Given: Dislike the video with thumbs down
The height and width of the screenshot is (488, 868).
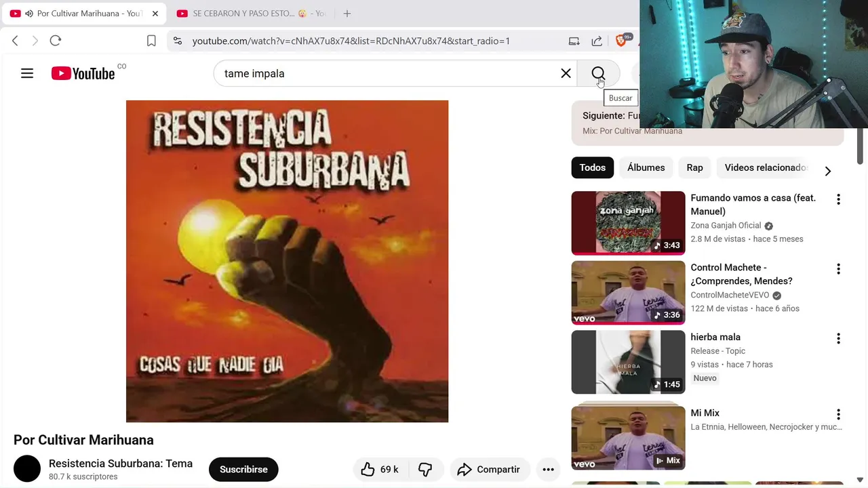Looking at the screenshot, I should (425, 469).
